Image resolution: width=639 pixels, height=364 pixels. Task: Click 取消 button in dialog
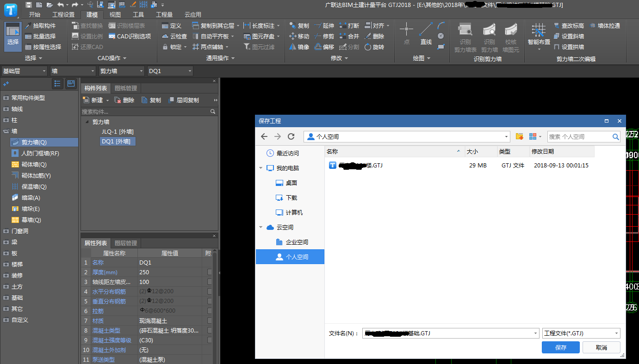pyautogui.click(x=601, y=347)
